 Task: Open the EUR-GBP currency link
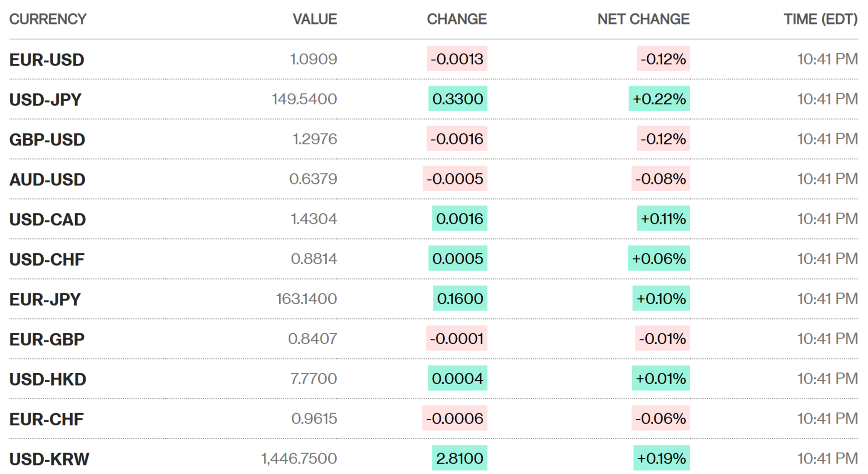47,339
